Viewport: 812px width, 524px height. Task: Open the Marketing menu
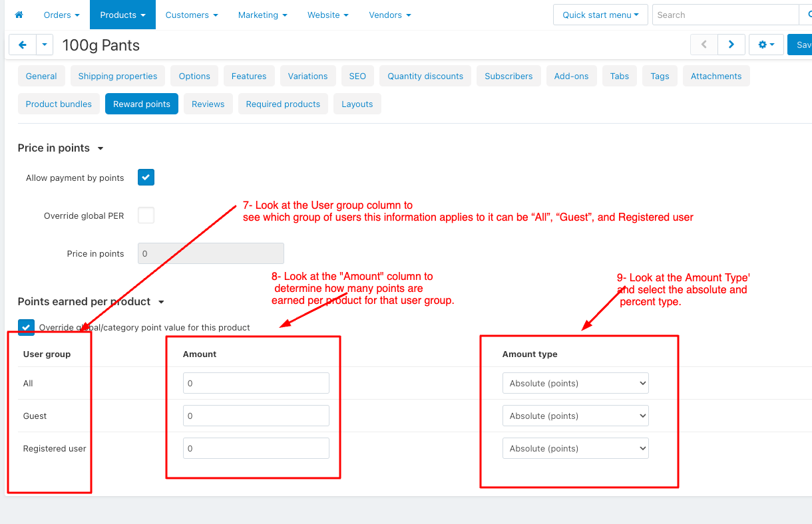tap(262, 15)
